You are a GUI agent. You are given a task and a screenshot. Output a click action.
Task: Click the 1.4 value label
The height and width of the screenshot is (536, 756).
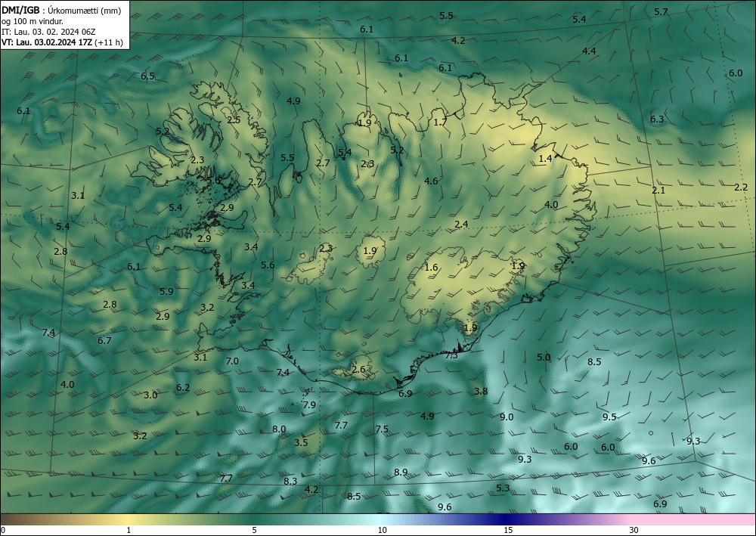[x=545, y=159]
